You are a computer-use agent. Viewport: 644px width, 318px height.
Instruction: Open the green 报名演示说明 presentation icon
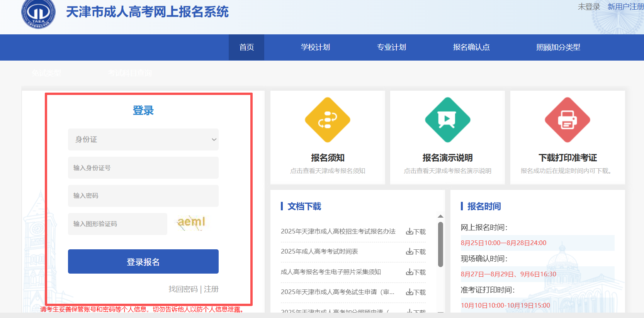click(x=447, y=120)
